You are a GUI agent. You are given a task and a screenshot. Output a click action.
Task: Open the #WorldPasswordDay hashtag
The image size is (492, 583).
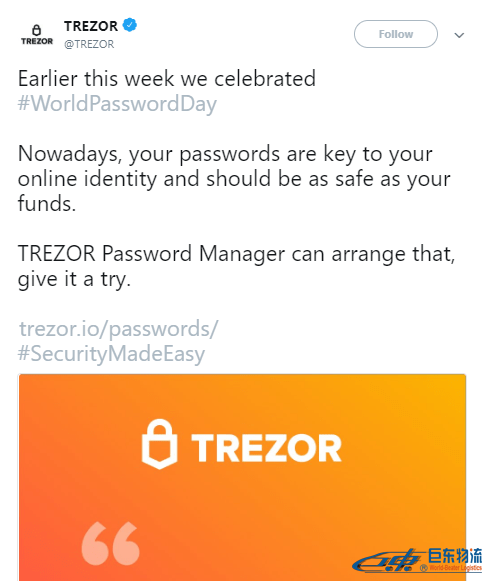tap(117, 104)
